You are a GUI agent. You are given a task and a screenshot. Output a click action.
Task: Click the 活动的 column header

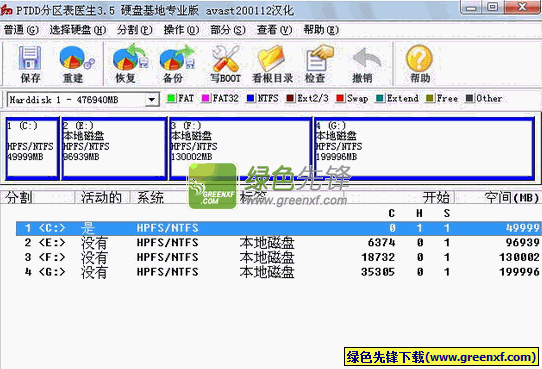pos(102,197)
